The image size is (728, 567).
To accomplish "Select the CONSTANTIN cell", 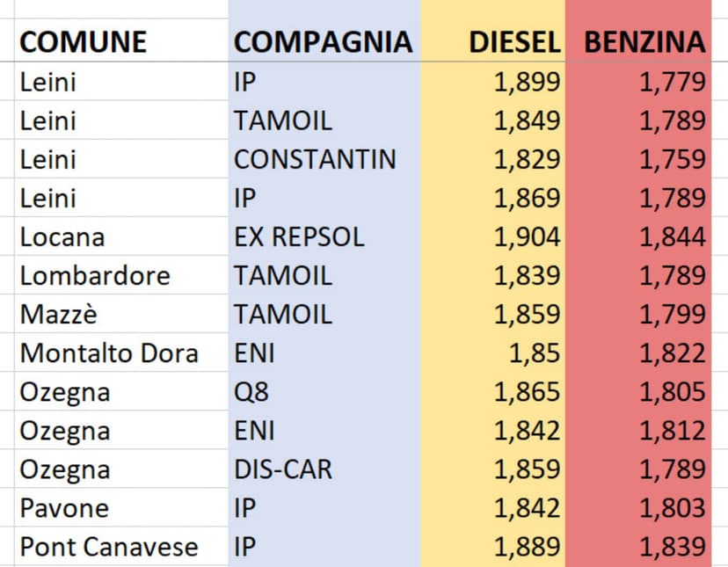I will point(315,159).
